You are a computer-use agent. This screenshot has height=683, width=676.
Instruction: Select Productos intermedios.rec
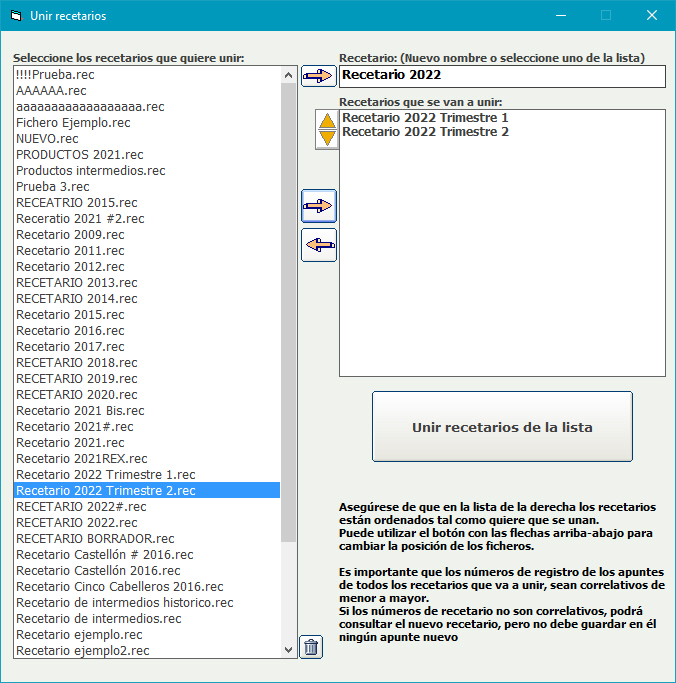pos(147,171)
